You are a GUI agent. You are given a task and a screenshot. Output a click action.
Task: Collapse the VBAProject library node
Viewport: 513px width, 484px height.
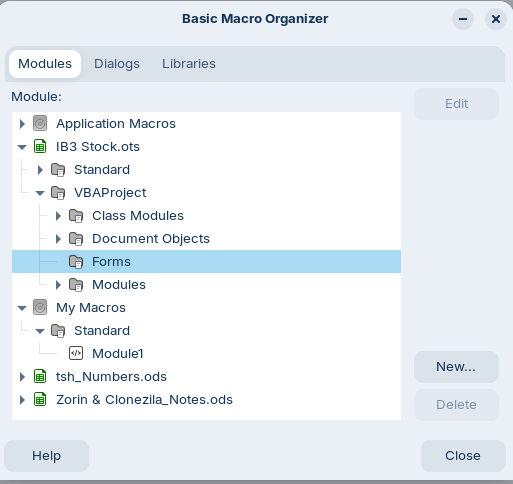coord(40,193)
